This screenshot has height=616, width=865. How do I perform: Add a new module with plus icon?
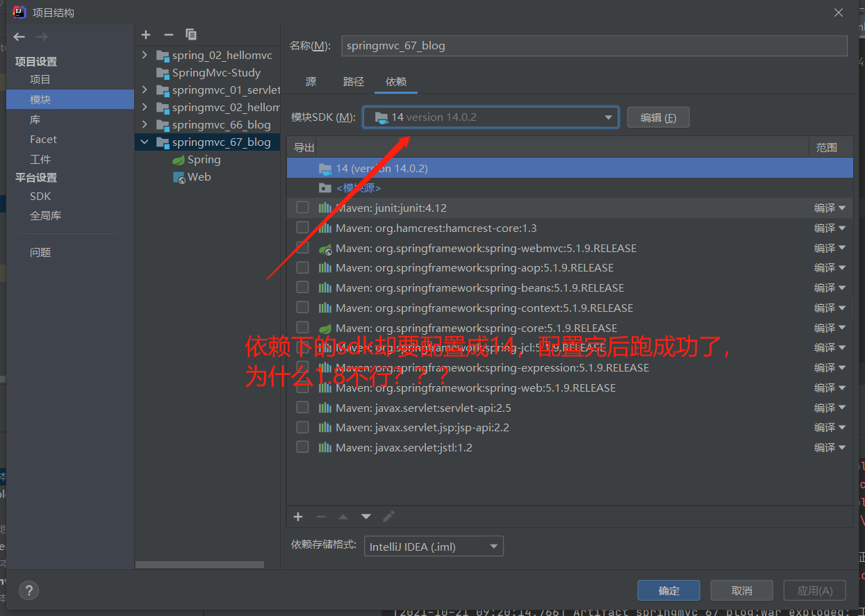click(146, 35)
